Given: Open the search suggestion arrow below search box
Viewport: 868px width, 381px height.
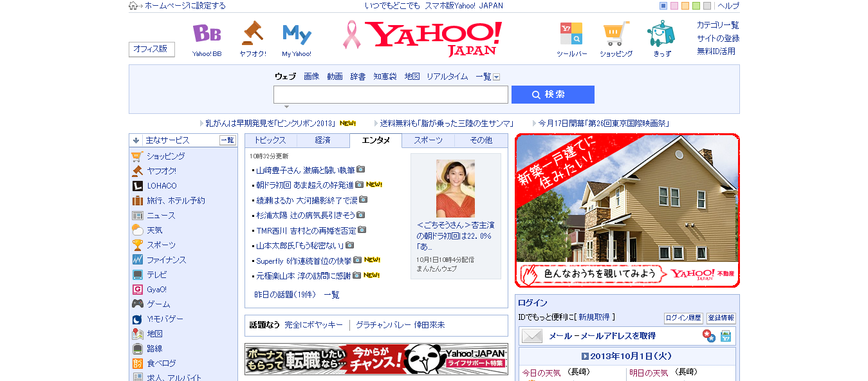Looking at the screenshot, I should click(286, 107).
